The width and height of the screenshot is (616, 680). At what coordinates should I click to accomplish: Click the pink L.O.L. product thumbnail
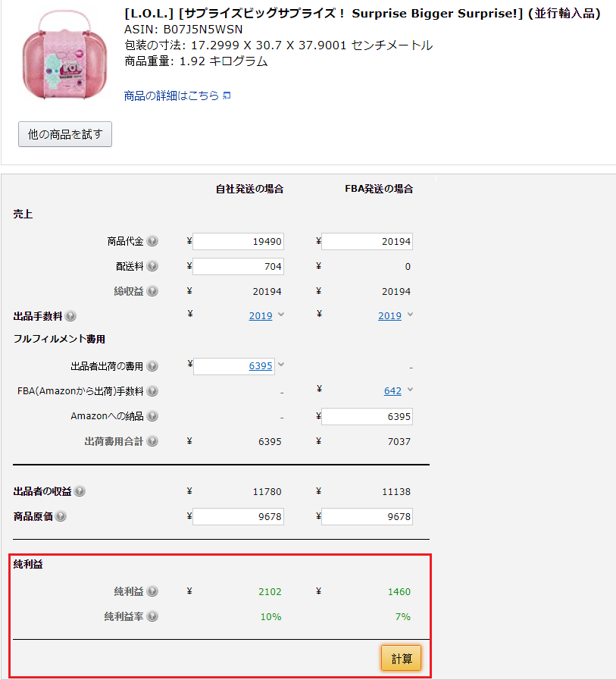pyautogui.click(x=65, y=55)
